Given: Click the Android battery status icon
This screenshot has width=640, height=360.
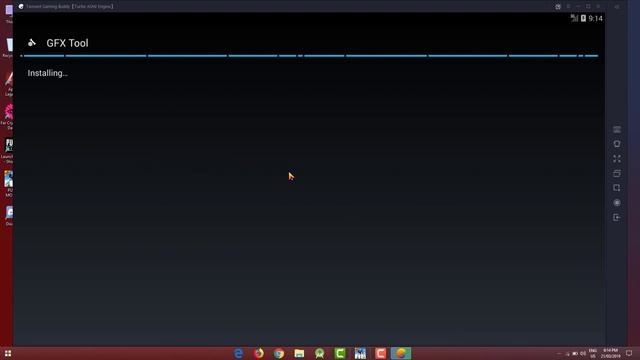Looking at the screenshot, I should (584, 18).
